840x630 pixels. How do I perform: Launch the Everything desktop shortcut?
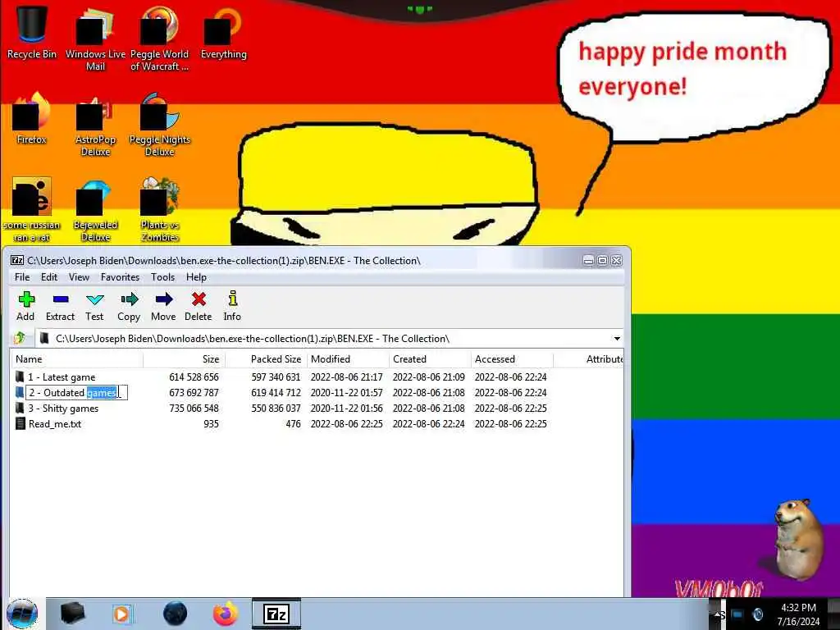223,32
